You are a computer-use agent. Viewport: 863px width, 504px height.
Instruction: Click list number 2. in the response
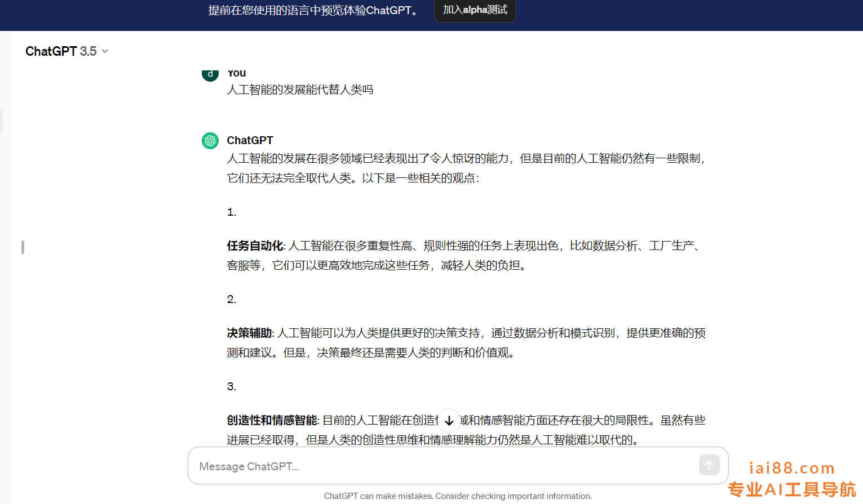click(x=232, y=300)
